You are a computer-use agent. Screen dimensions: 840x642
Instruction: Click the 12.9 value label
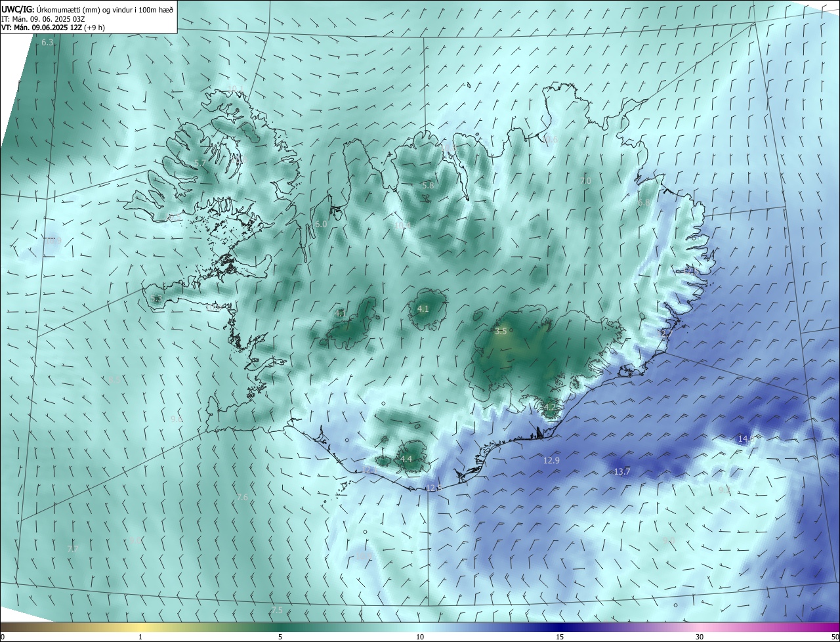(x=551, y=461)
